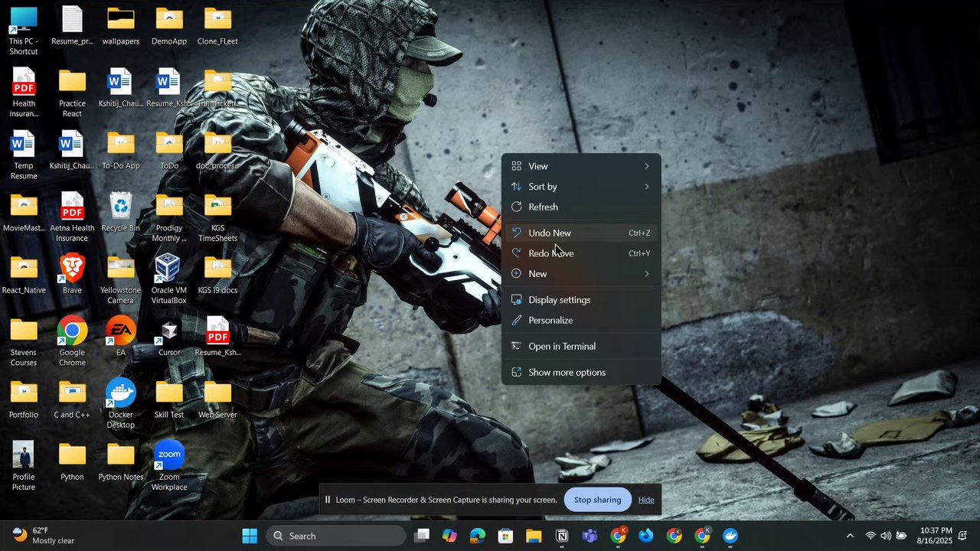The height and width of the screenshot is (551, 980).
Task: Select Undo New in the context menu
Action: [581, 233]
